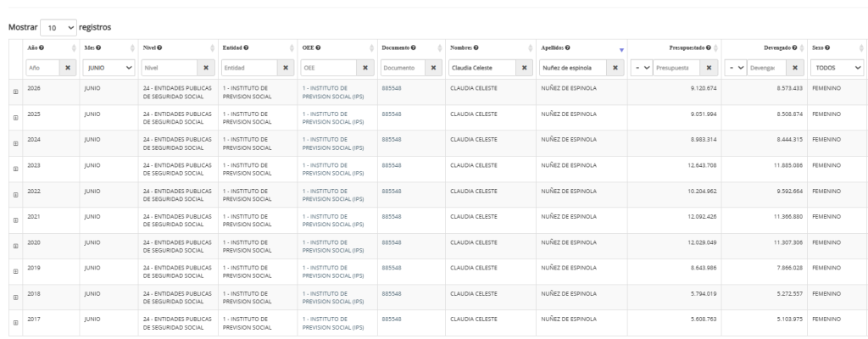The height and width of the screenshot is (339, 868).
Task: Click the Apellidos field containing Nuñez de espinola
Action: [x=573, y=68]
